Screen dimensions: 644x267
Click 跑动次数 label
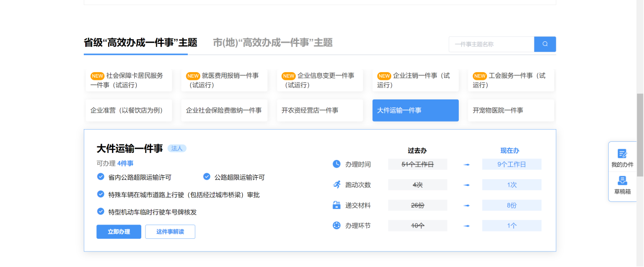[358, 185]
